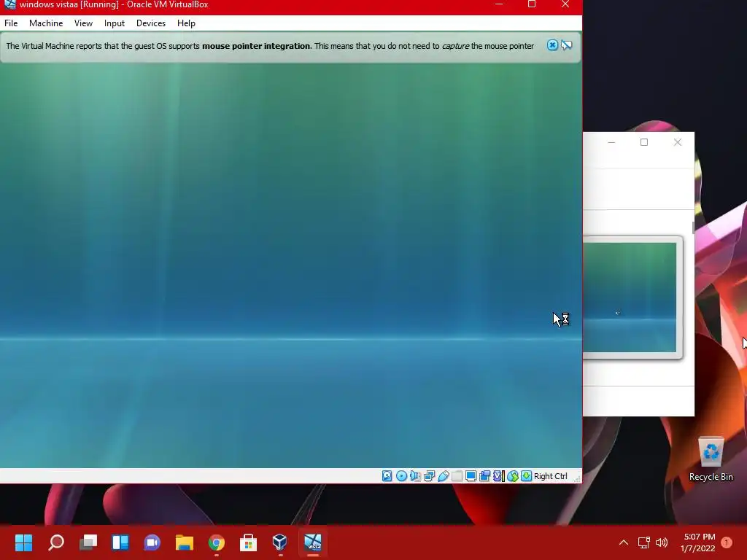The width and height of the screenshot is (747, 560).
Task: Click the resize grip in VM status bar
Action: [x=576, y=478]
